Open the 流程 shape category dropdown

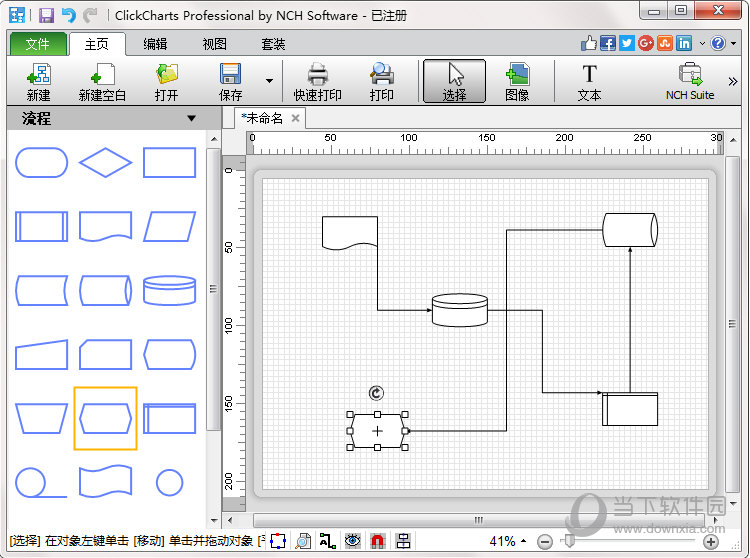tap(191, 118)
